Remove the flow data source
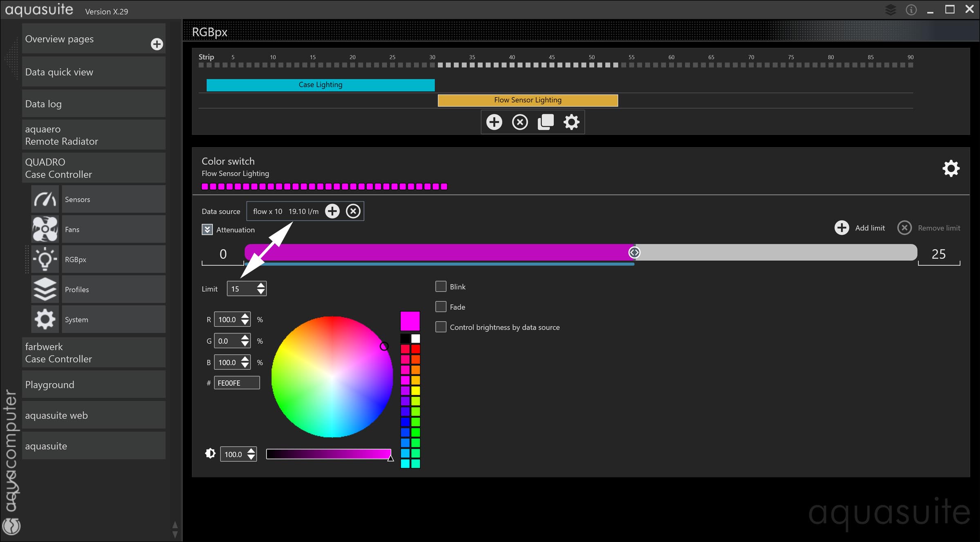The width and height of the screenshot is (980, 542). (353, 211)
